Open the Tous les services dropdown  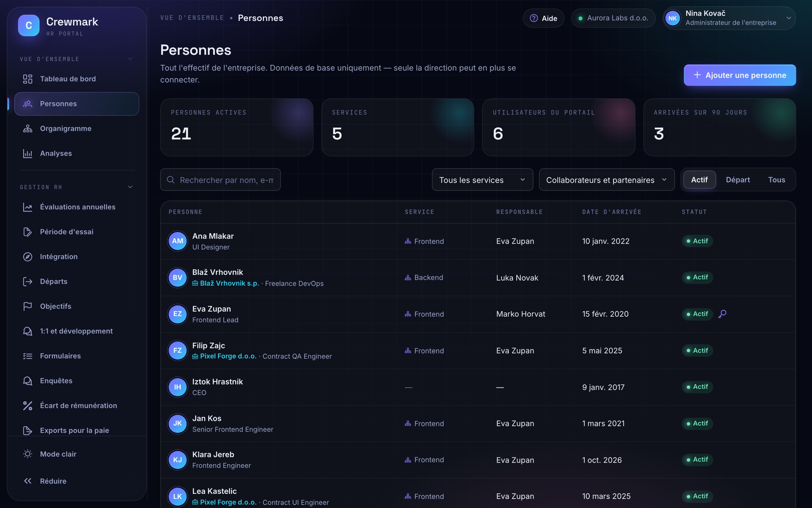tap(482, 180)
